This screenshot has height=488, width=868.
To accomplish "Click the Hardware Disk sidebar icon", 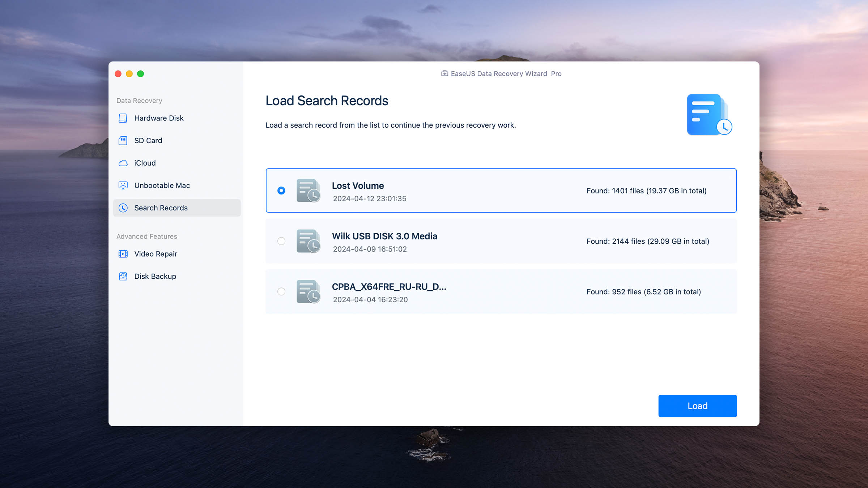I will [123, 118].
